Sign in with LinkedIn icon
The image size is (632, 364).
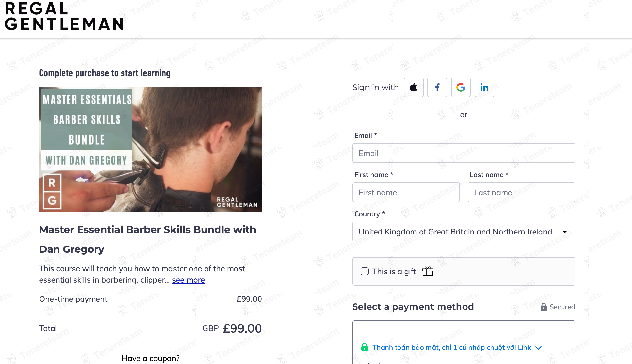tap(484, 87)
